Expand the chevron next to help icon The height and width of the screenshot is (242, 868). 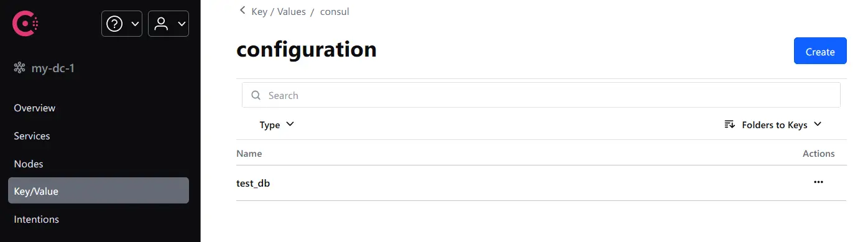coord(135,24)
